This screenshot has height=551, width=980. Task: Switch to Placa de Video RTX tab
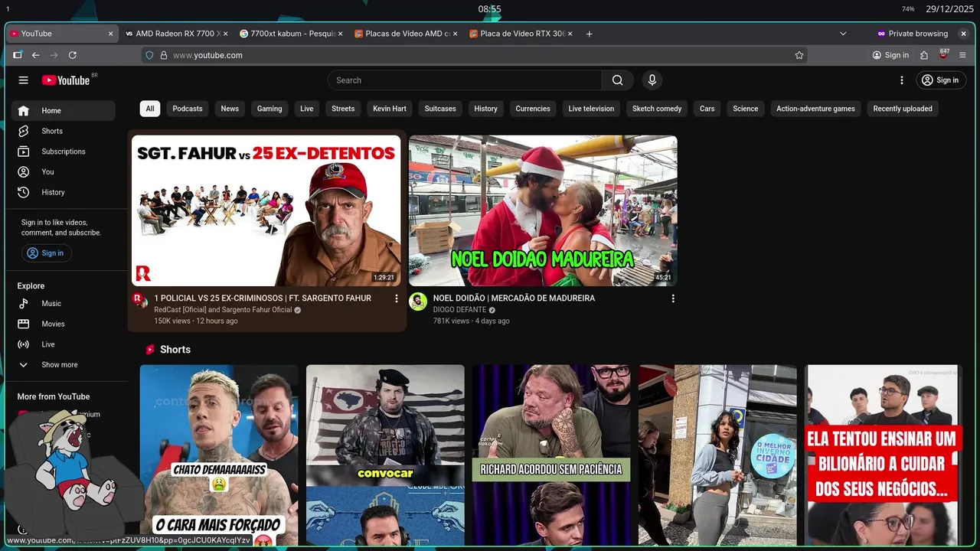(520, 34)
